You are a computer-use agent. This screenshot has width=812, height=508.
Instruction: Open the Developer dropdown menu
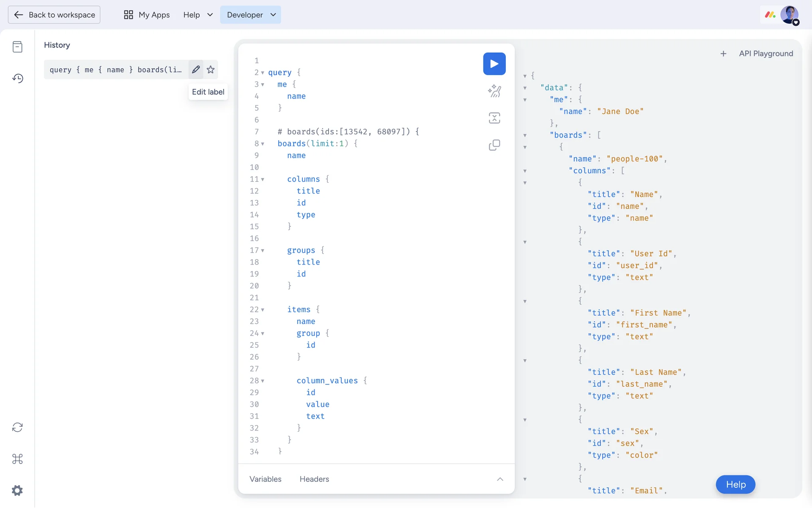pyautogui.click(x=250, y=15)
